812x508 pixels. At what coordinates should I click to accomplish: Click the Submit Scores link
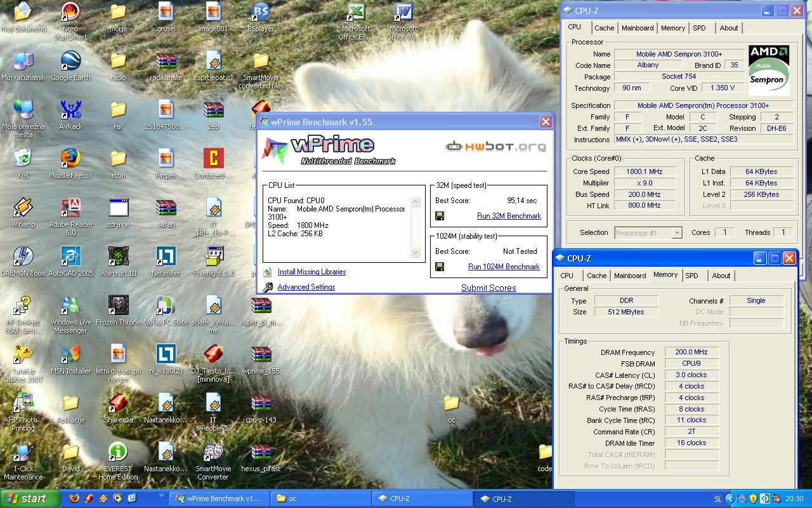[x=488, y=288]
